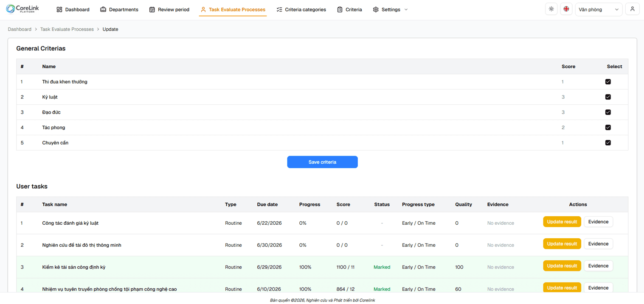Click the Quality column header

tap(464, 204)
